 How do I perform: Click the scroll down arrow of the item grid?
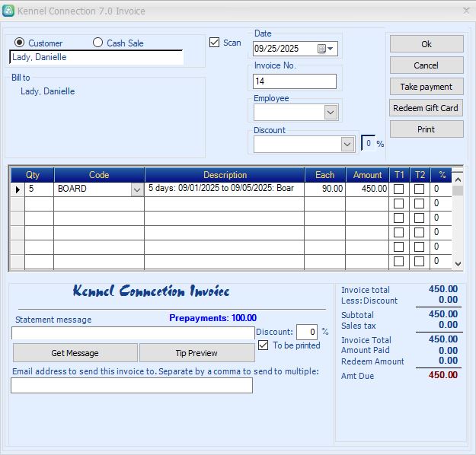tap(458, 263)
